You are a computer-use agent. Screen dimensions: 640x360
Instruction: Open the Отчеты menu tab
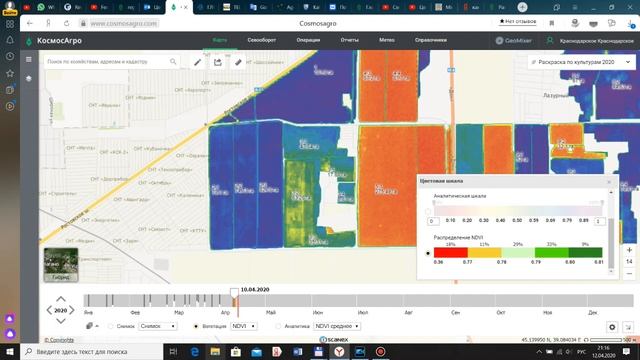coord(349,40)
